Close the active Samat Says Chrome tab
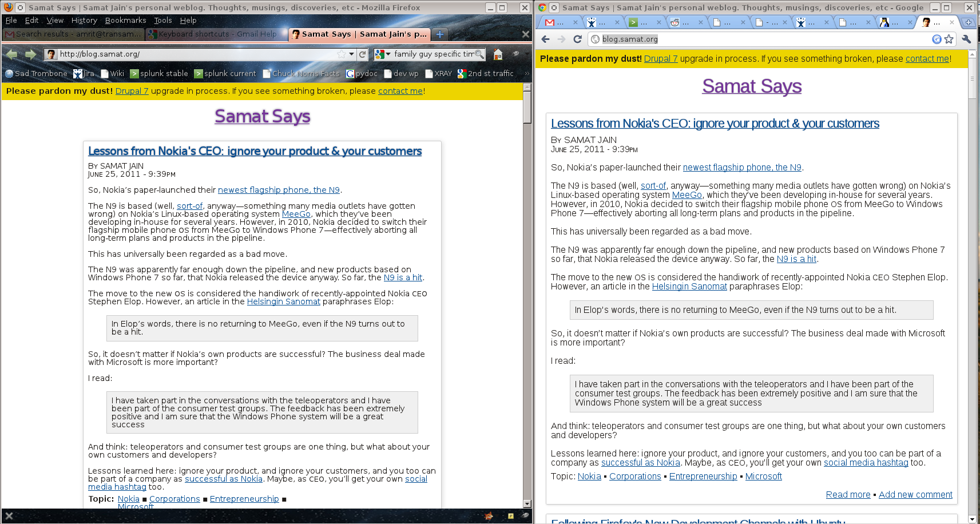 pyautogui.click(x=952, y=22)
